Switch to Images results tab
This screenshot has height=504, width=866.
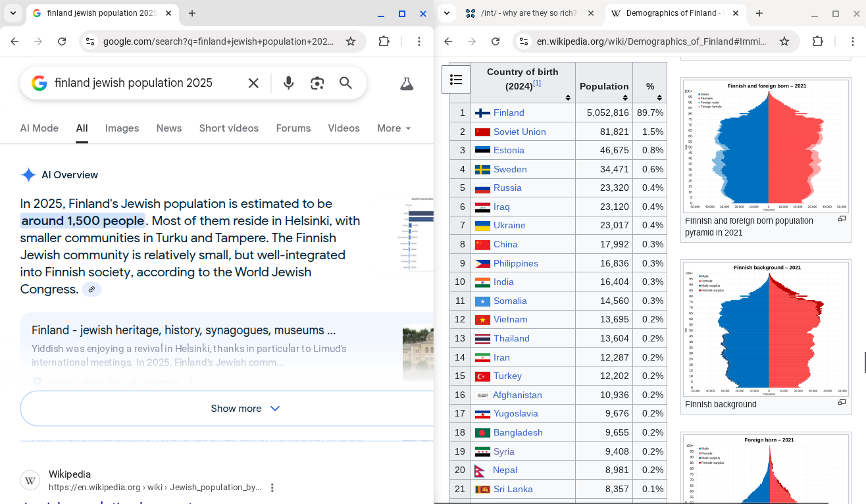[x=122, y=128]
